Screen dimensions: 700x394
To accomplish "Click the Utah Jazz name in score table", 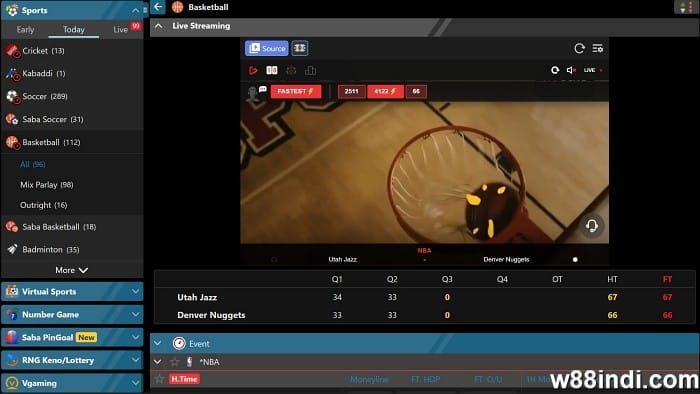I will click(197, 297).
